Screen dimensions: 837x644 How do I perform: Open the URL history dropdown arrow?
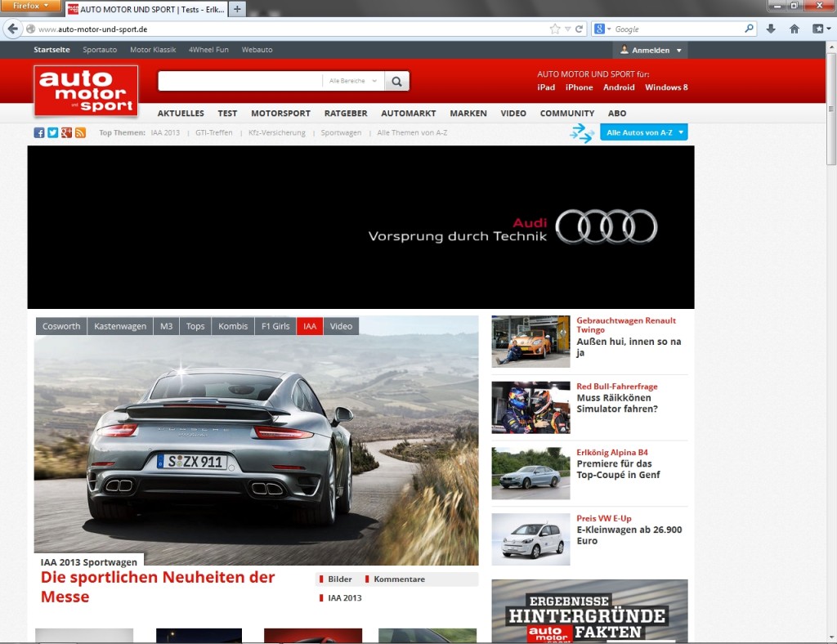click(567, 29)
